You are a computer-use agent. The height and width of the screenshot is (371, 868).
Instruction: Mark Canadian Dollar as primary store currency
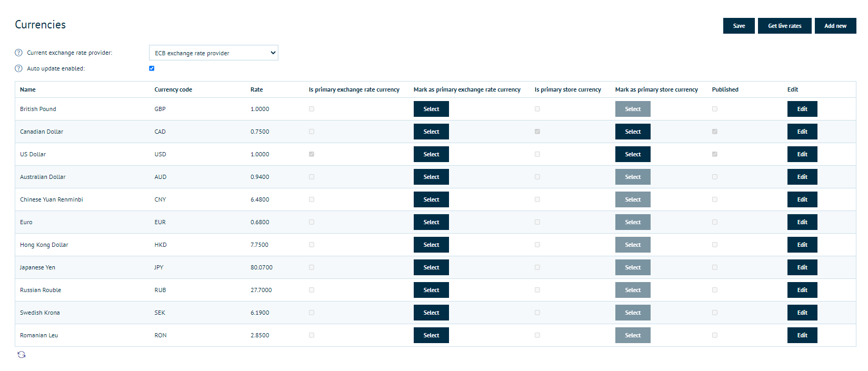633,132
